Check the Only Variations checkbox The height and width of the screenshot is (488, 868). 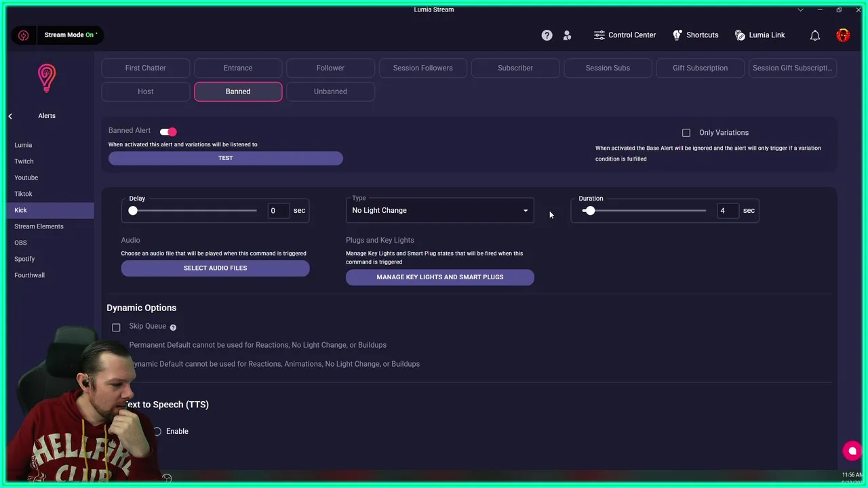(686, 133)
